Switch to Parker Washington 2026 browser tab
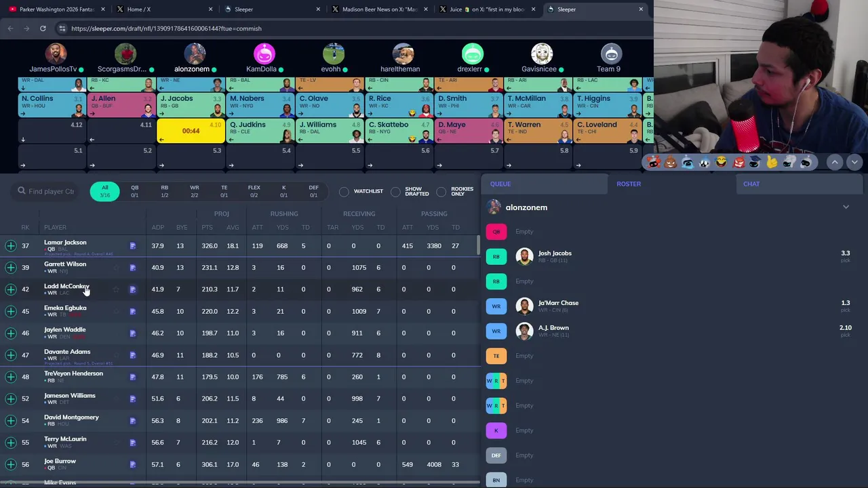This screenshot has width=868, height=488. coord(56,9)
